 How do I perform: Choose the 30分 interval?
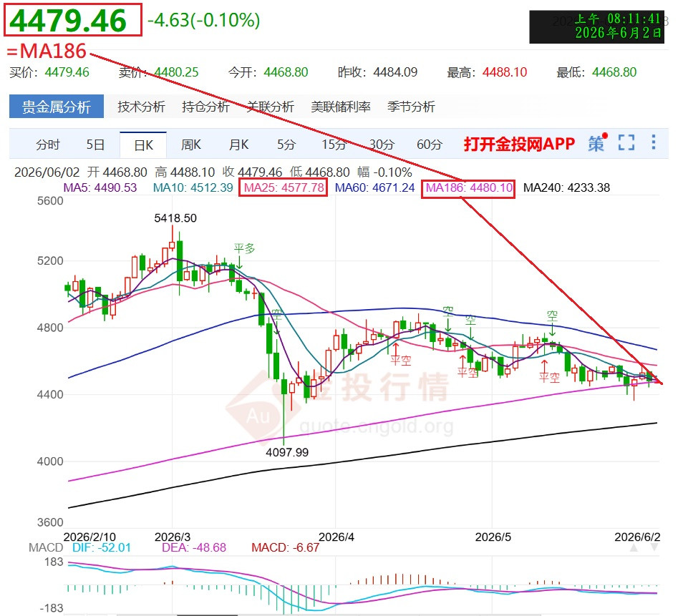(382, 145)
